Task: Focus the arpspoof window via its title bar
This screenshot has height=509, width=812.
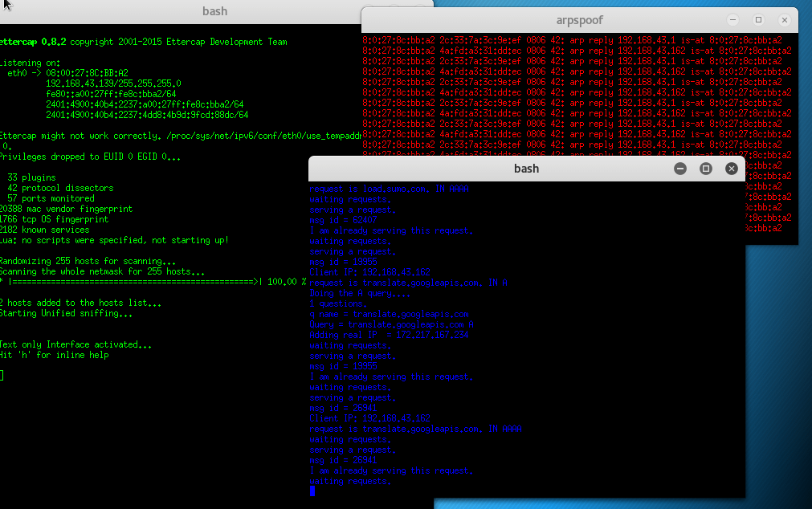Action: point(578,19)
